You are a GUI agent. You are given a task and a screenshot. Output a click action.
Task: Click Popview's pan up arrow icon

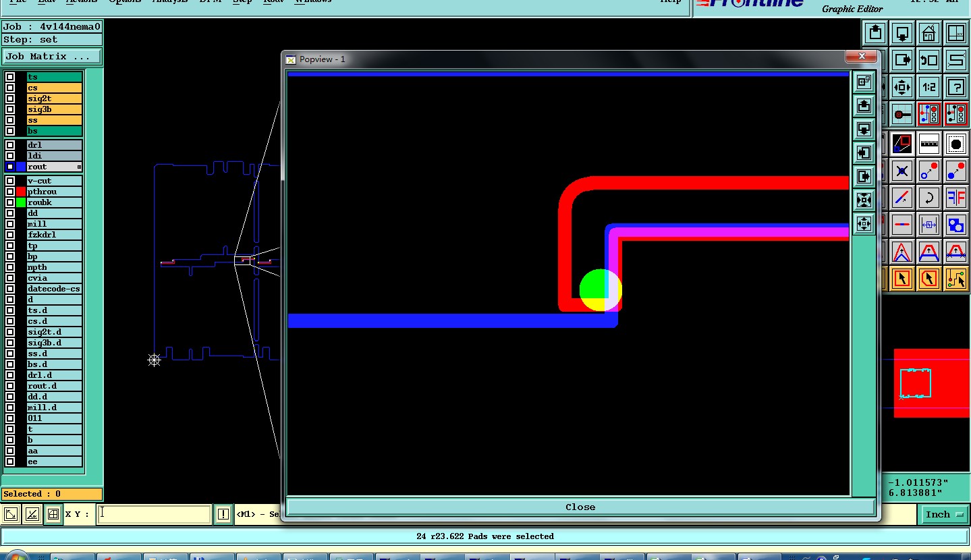[x=864, y=105]
